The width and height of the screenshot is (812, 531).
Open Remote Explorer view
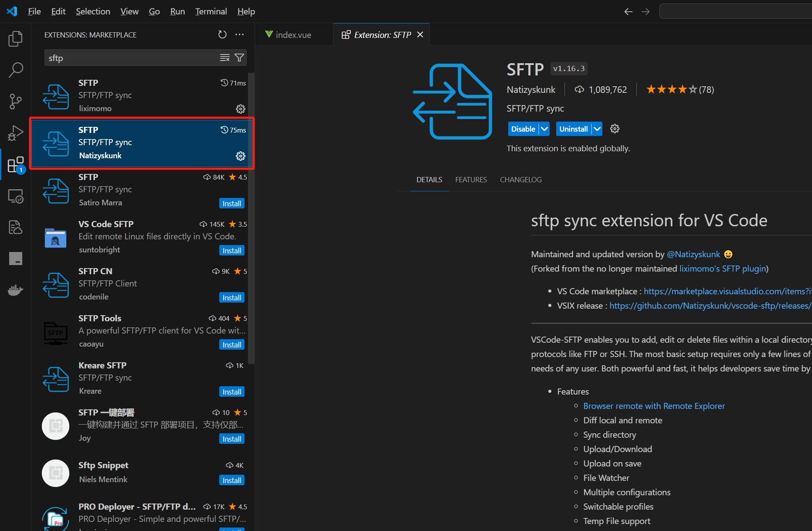(15, 196)
